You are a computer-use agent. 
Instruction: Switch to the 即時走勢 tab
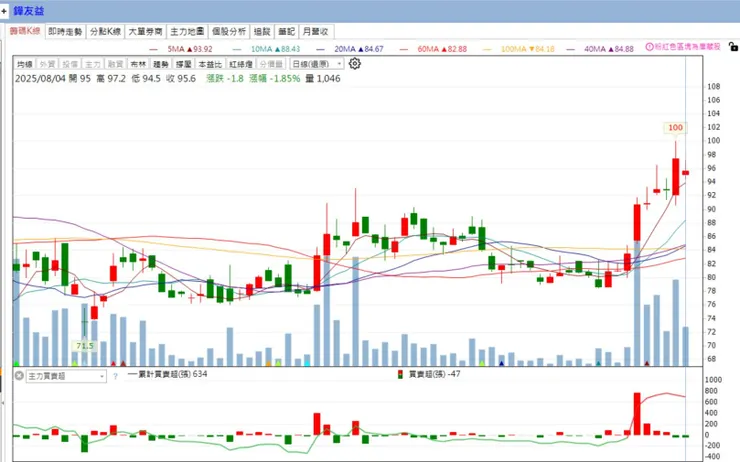tap(65, 31)
